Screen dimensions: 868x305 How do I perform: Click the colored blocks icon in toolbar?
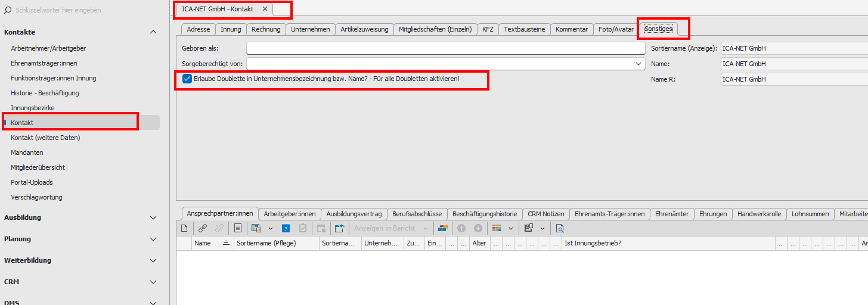pos(442,228)
